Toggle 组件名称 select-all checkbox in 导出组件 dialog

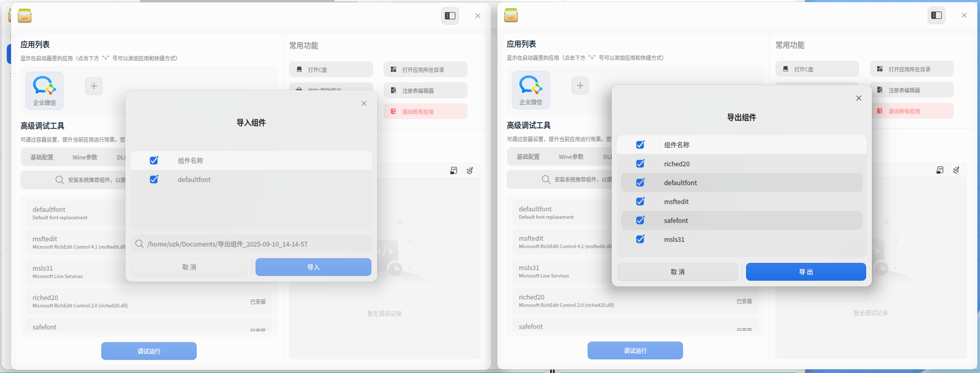point(640,145)
